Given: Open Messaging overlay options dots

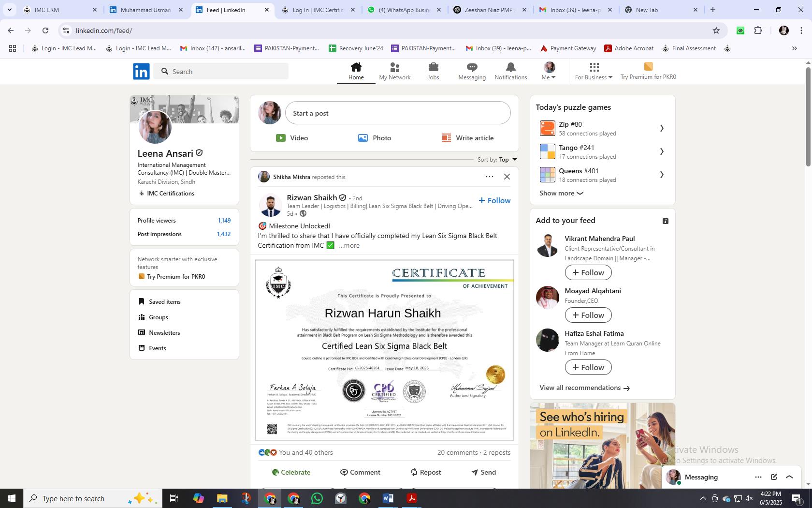Looking at the screenshot, I should click(758, 477).
